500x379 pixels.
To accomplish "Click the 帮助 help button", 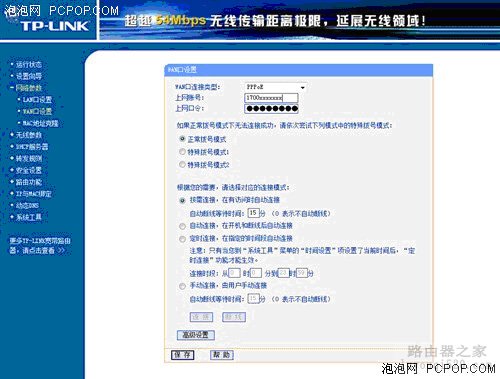I will pos(222,355).
